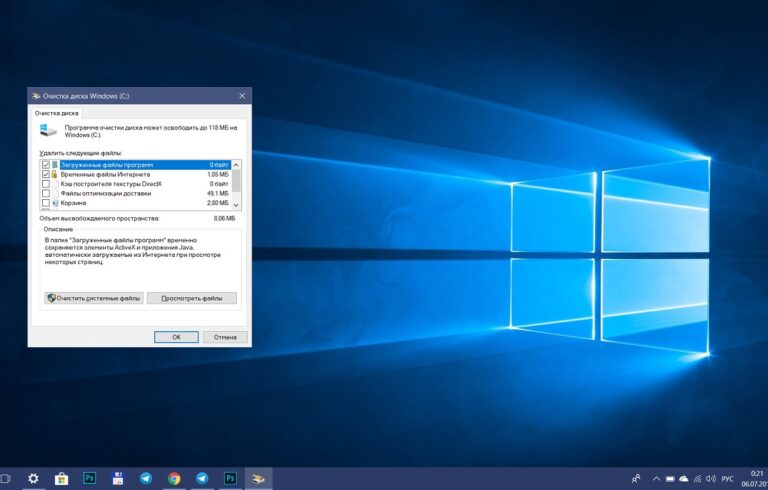Open Photoshop icon beside the Disk Cleanup icon
768x490 pixels.
[230, 478]
